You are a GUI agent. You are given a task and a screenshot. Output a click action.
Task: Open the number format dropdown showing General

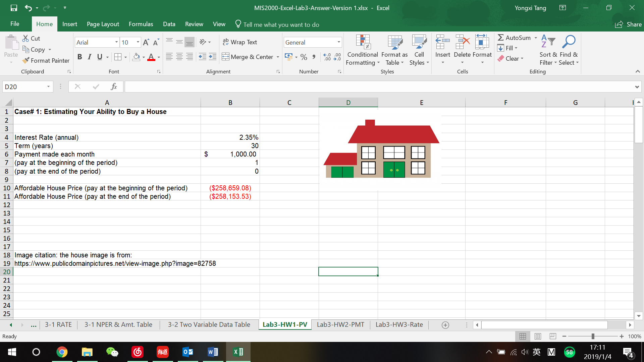(338, 42)
